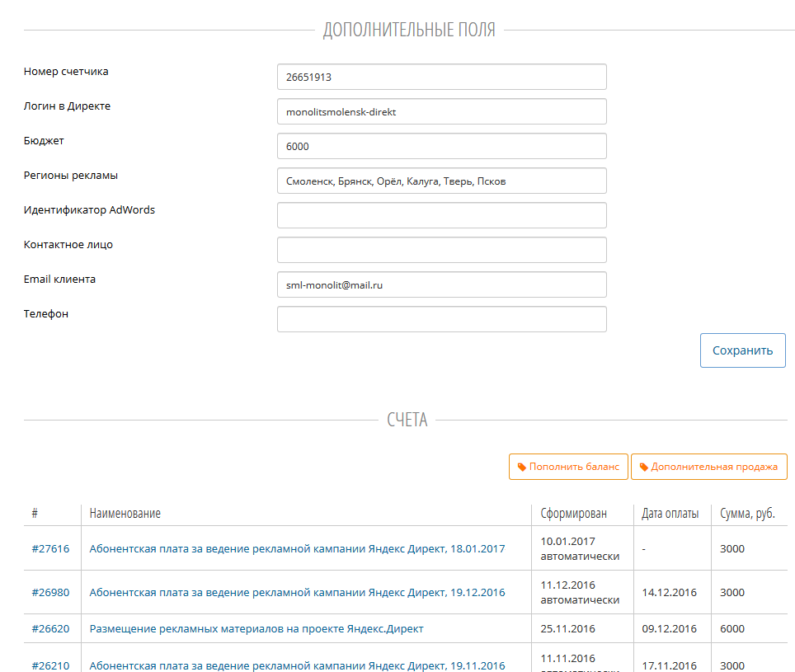Open invoice link #27616
This screenshot has height=672, width=795.
[x=50, y=549]
